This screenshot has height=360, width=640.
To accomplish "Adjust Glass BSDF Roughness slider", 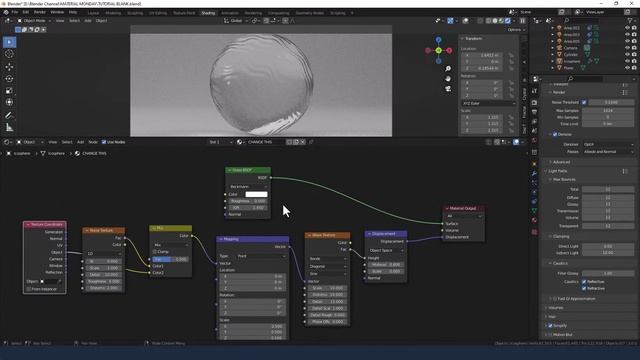I will pos(248,201).
